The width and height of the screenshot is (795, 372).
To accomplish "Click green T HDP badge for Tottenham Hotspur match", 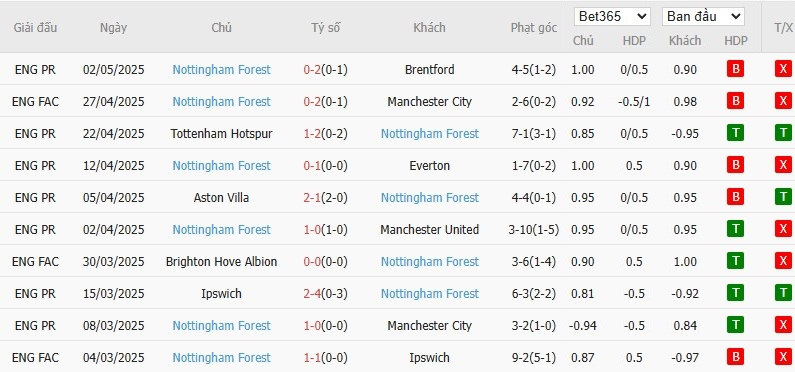I will tap(735, 133).
